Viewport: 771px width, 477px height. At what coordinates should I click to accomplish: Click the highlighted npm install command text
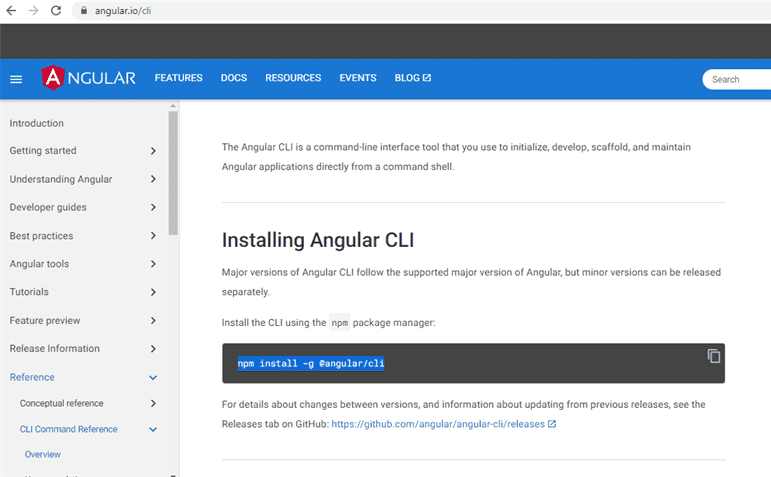(x=311, y=363)
